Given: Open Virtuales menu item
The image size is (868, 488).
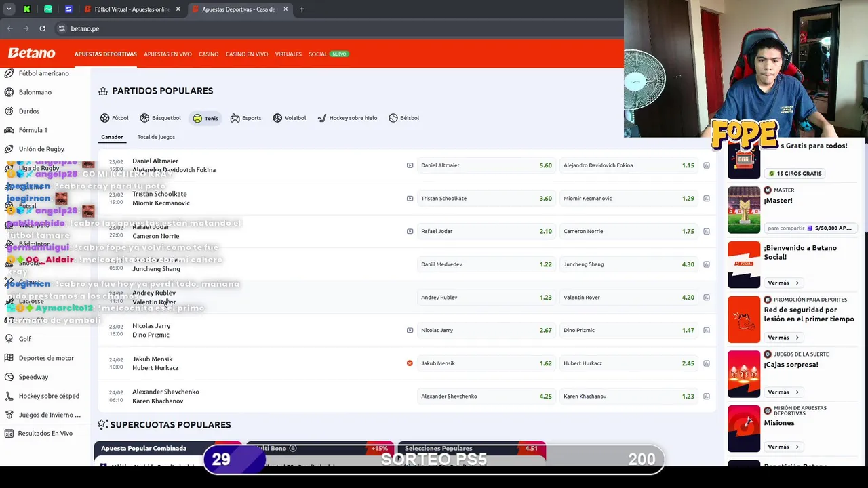Looking at the screenshot, I should pos(288,54).
